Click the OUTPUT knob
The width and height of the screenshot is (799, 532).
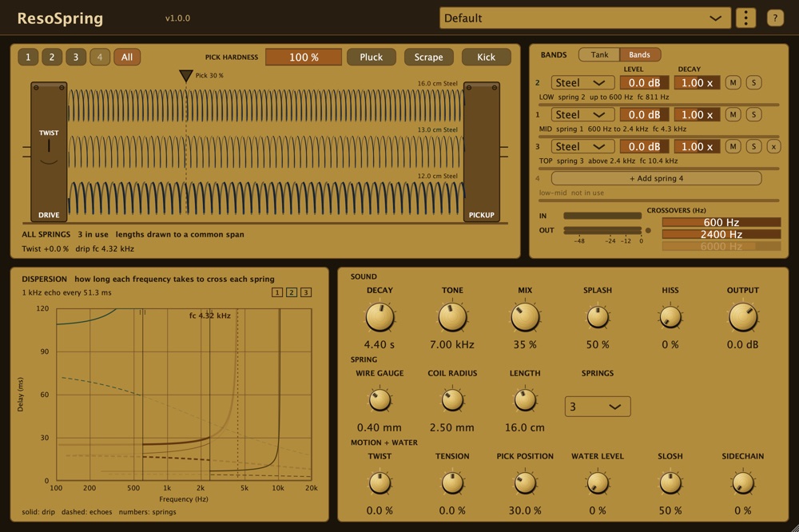pos(743,317)
